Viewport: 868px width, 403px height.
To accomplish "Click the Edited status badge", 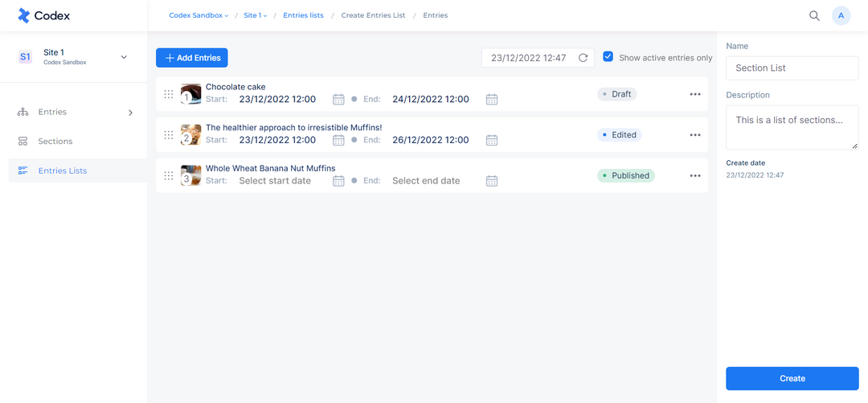I will pyautogui.click(x=620, y=134).
